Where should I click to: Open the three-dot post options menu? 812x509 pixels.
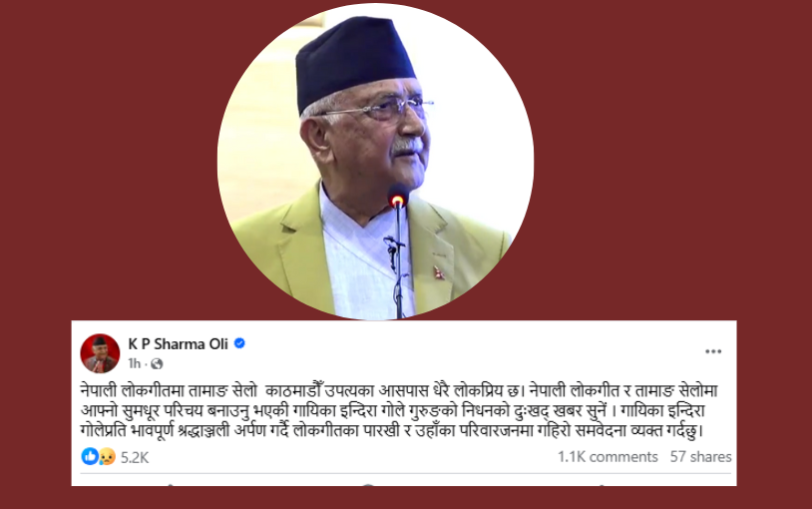713,351
